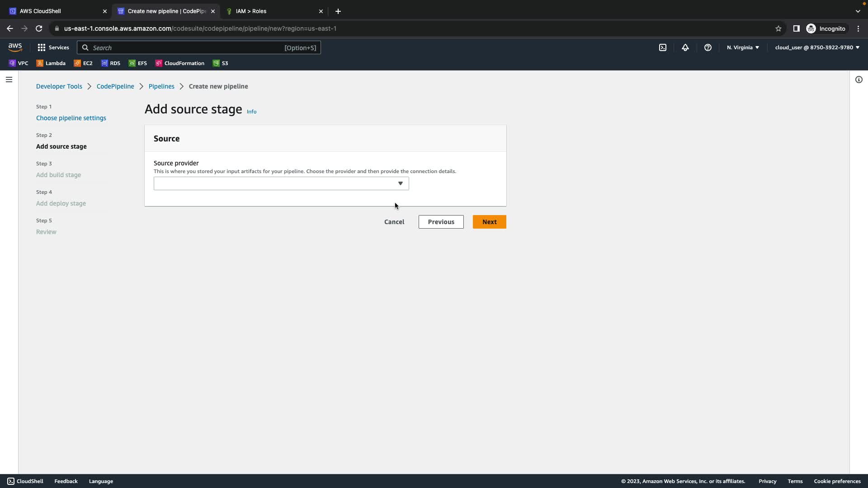Expand the cloud_user account menu
Screen dimensions: 868x488
point(817,47)
